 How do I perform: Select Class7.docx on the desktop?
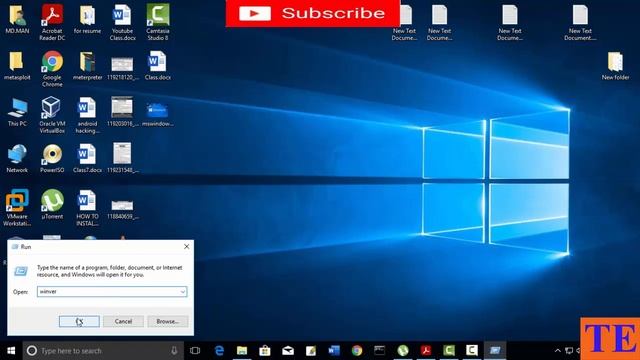87,159
